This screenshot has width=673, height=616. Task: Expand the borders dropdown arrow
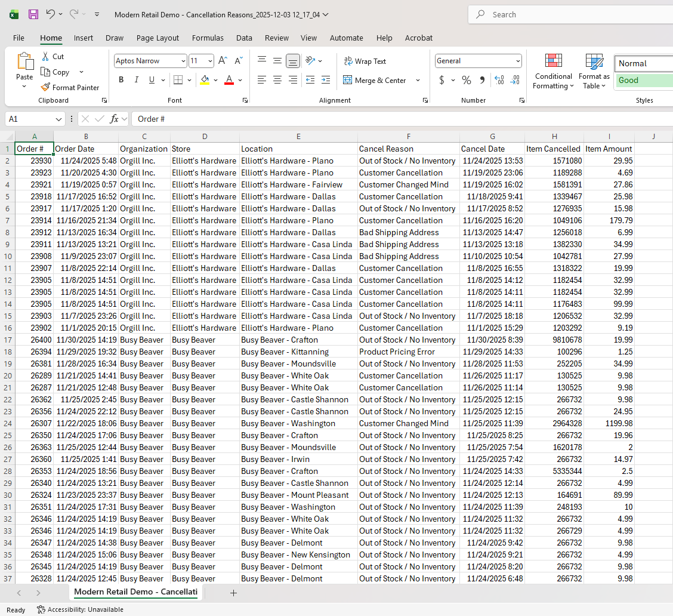[189, 80]
